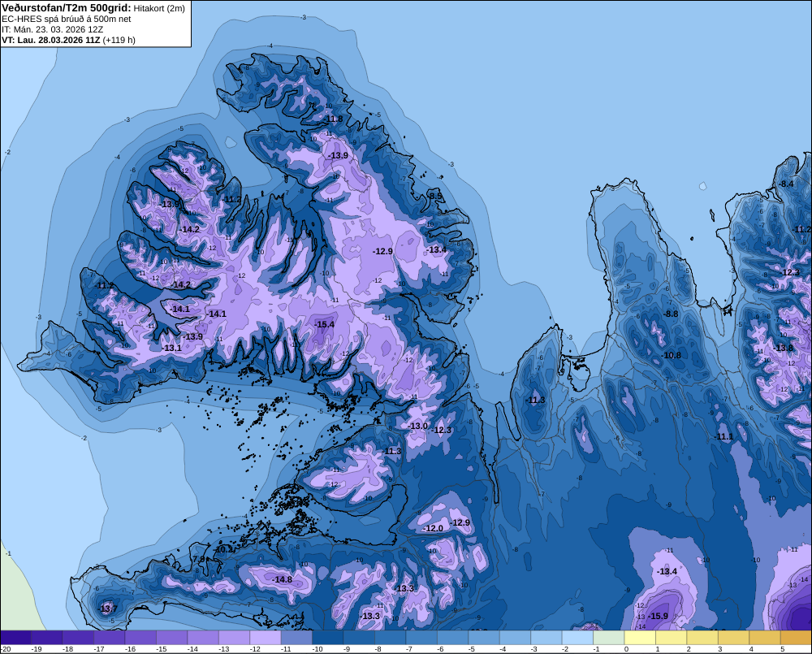Viewport: 812px width, 654px height.
Task: Click the -15.9 temperature reading
Action: 659,616
